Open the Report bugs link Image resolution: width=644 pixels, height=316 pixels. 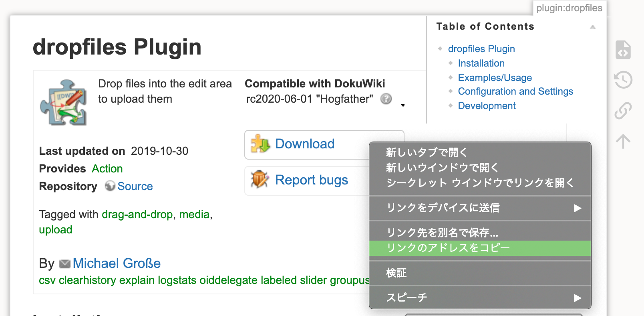click(x=311, y=180)
